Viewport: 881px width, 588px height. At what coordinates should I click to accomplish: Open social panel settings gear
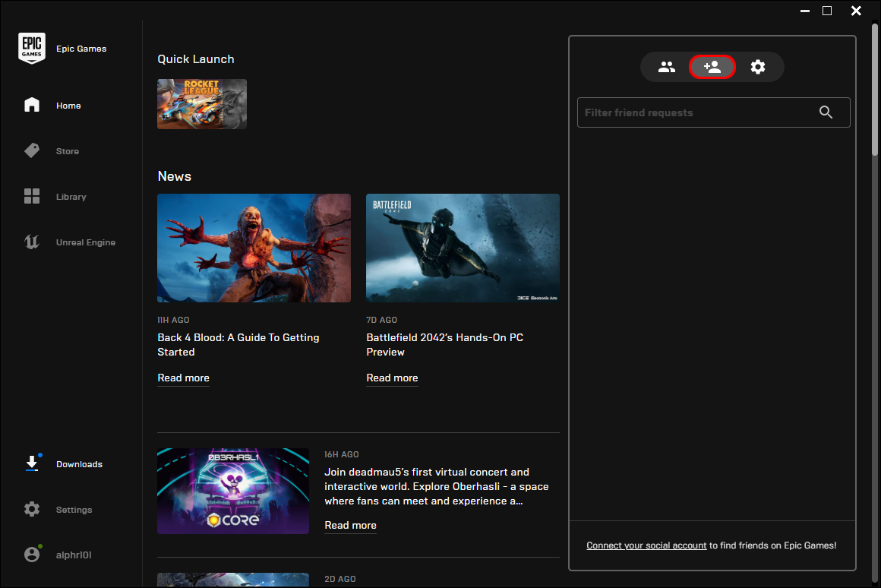click(758, 67)
